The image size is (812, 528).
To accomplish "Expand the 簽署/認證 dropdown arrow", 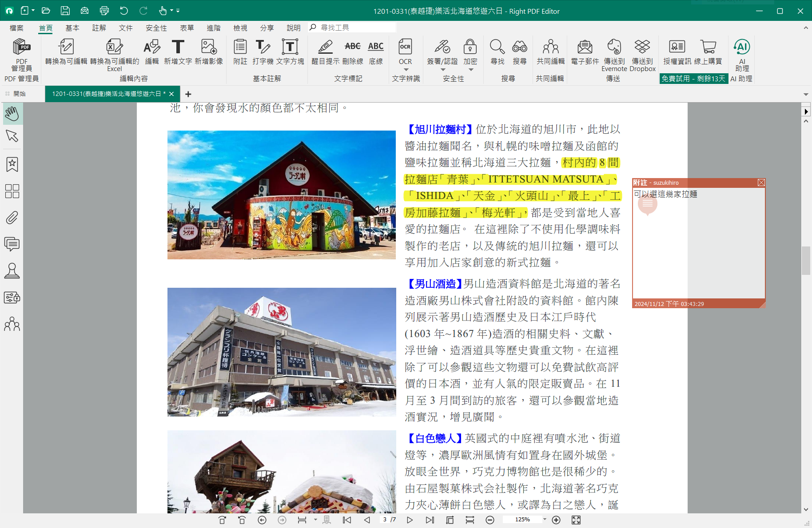I will [x=442, y=70].
